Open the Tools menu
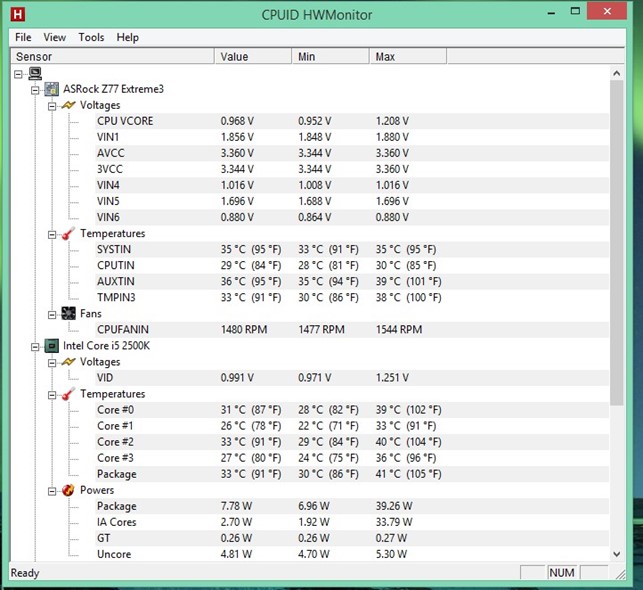Viewport: 643px width, 590px height. point(91,37)
